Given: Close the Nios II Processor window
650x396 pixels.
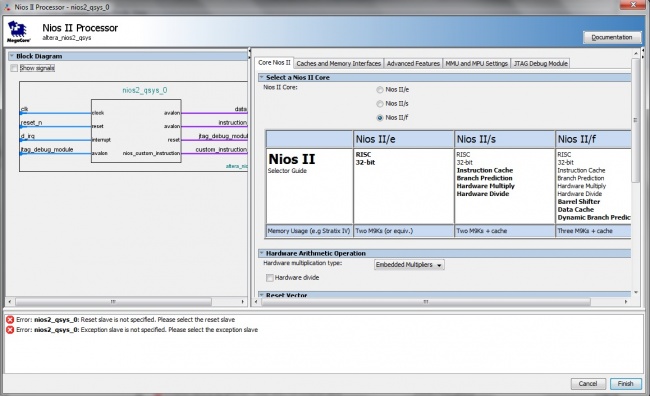Looking at the screenshot, I should tap(633, 5).
